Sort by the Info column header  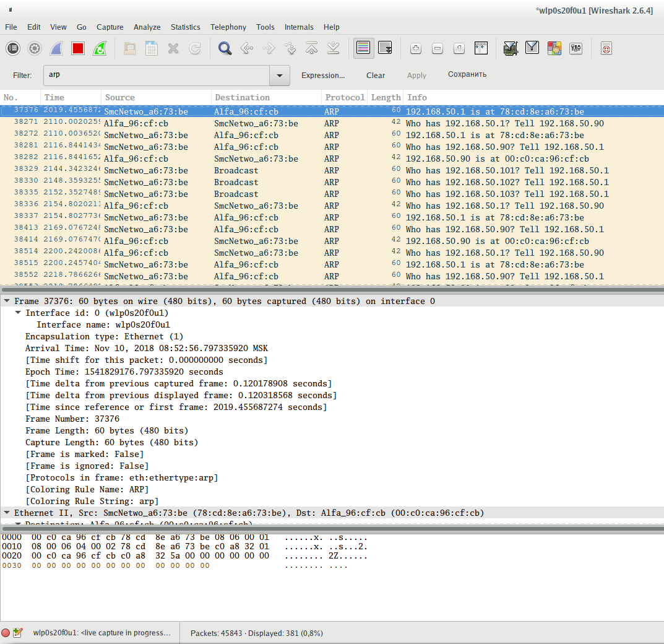pyautogui.click(x=533, y=97)
